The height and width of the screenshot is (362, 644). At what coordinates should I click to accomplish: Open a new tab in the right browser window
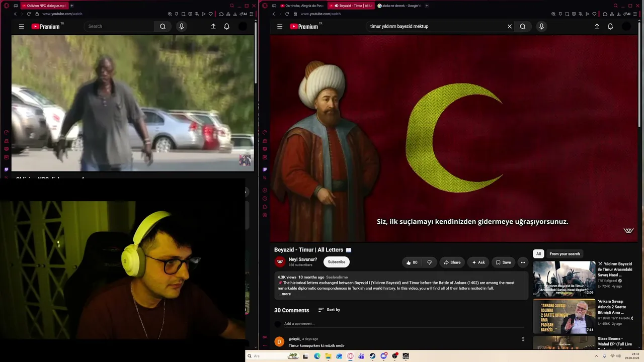(427, 6)
